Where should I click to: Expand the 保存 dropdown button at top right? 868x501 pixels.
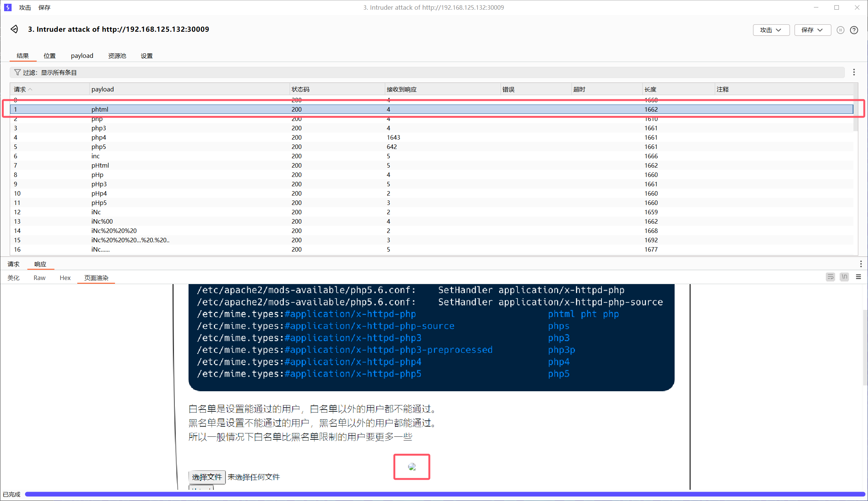812,30
